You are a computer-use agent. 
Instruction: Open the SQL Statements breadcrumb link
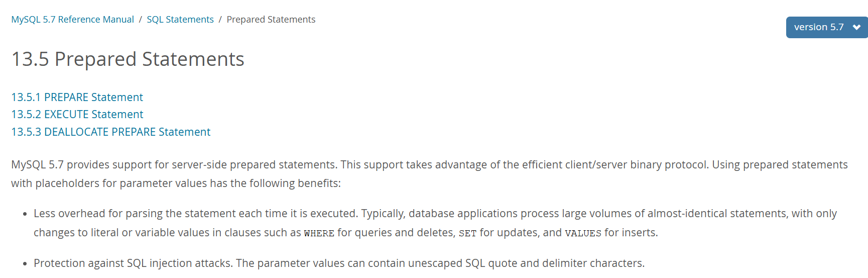pyautogui.click(x=180, y=20)
